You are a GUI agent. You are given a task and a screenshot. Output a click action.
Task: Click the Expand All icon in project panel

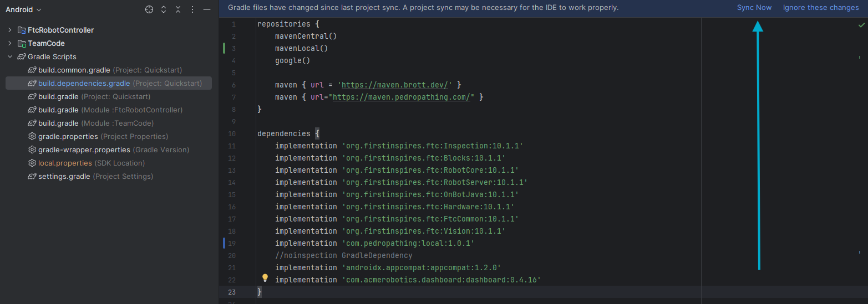(164, 9)
